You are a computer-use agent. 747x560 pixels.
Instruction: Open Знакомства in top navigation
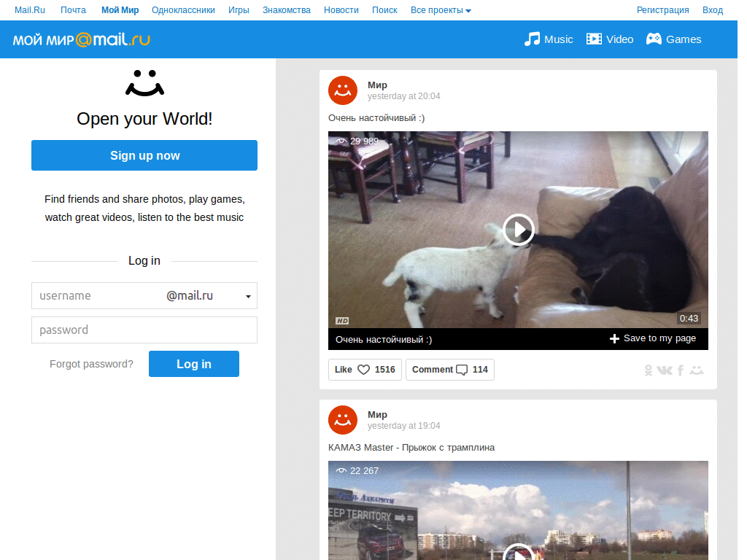(287, 10)
